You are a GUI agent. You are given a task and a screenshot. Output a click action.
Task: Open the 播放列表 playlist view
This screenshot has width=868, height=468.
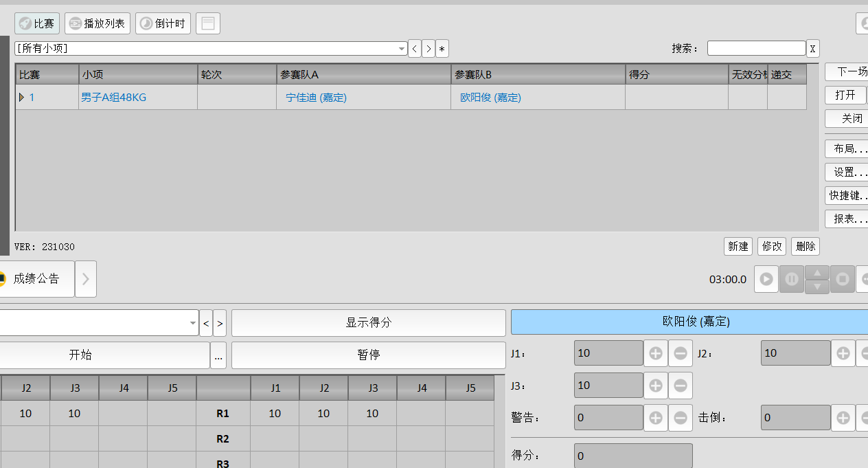tap(97, 23)
